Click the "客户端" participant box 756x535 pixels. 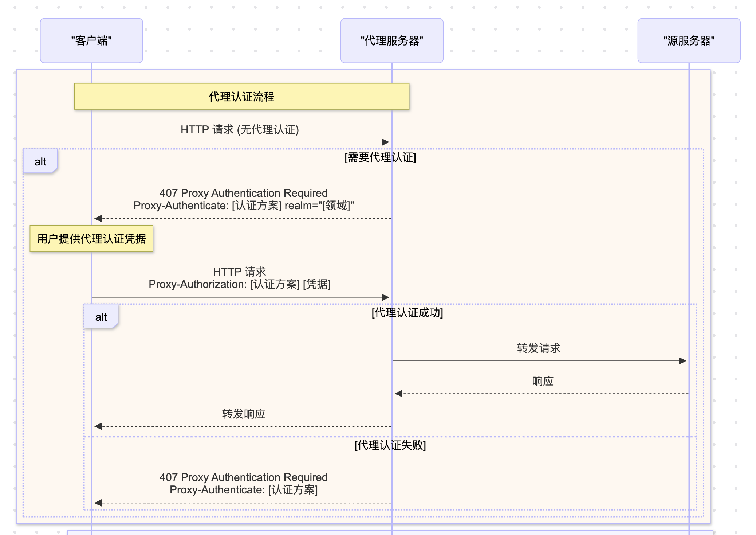[91, 40]
